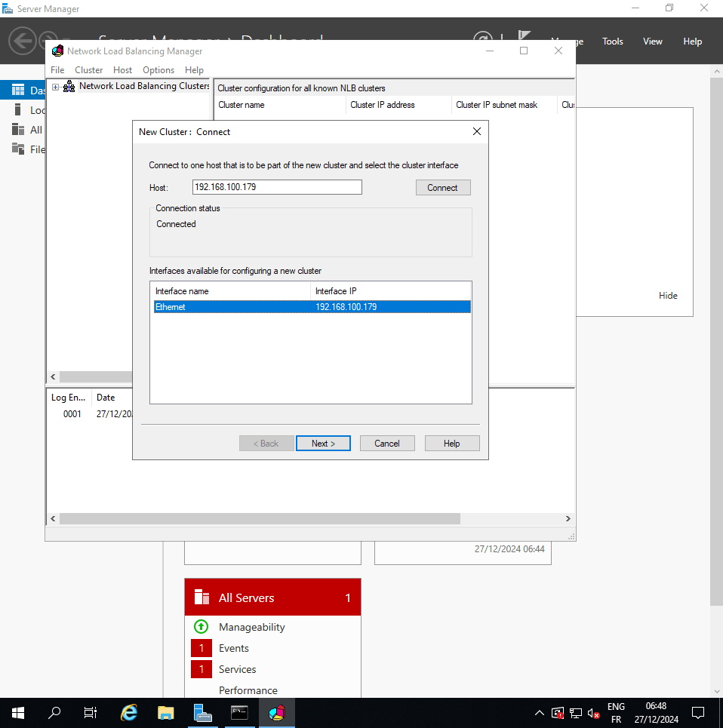Open the Cluster menu
The height and width of the screenshot is (728, 723).
click(x=89, y=70)
